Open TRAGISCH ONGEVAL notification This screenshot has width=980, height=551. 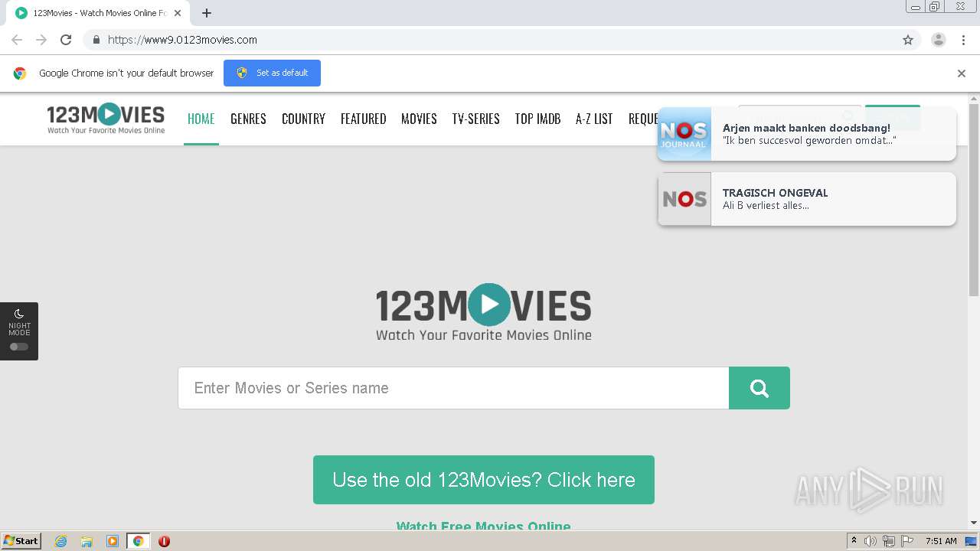pyautogui.click(x=807, y=199)
